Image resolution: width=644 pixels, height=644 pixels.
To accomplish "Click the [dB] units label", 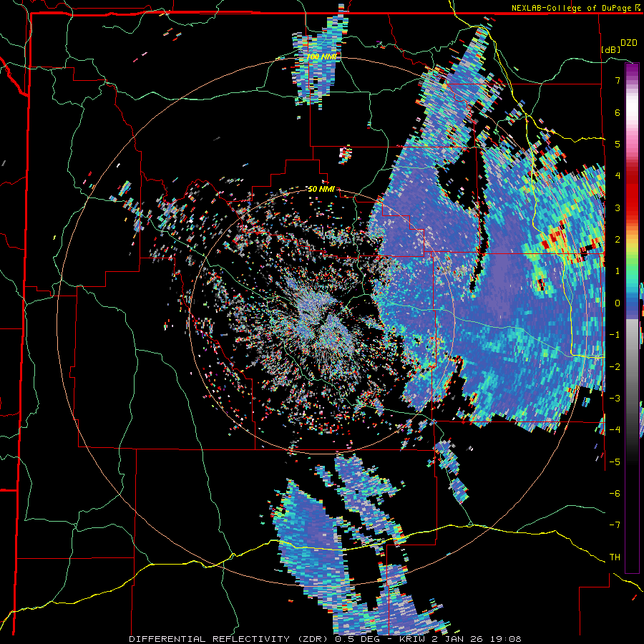I will click(610, 49).
